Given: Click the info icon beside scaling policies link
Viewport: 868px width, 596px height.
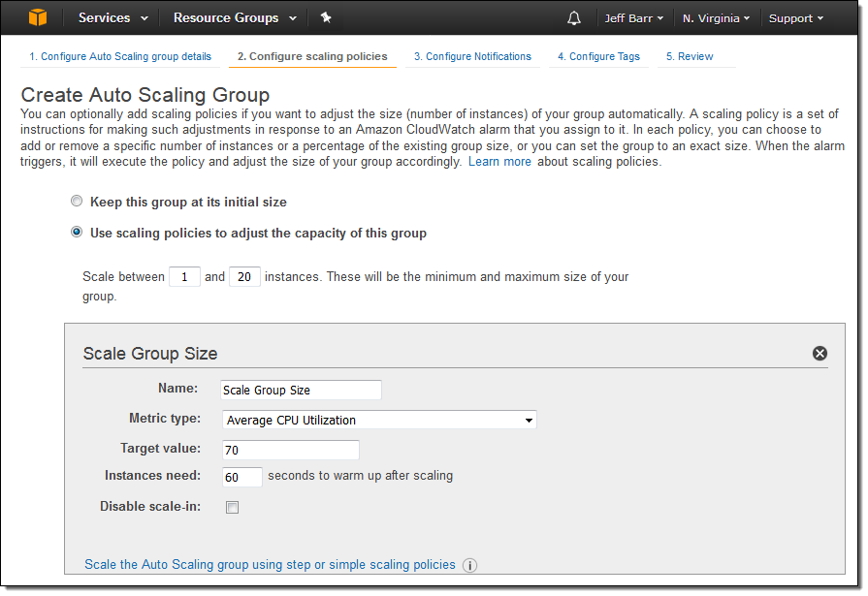Looking at the screenshot, I should click(470, 565).
